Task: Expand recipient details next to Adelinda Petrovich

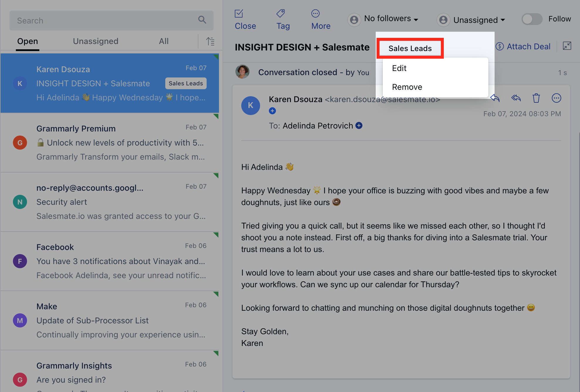Action: coord(359,126)
